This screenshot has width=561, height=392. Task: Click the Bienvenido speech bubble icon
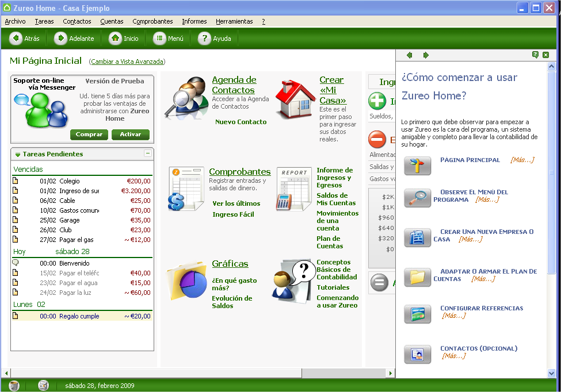[16, 263]
